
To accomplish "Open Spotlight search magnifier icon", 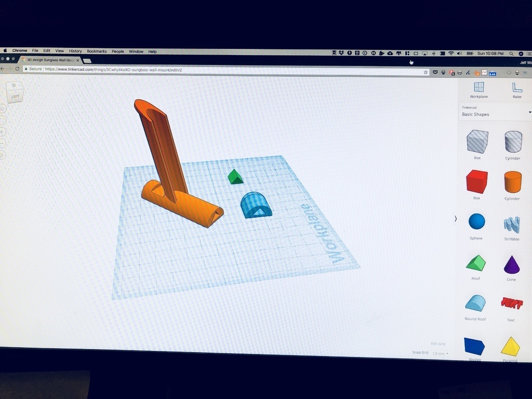I will point(511,54).
